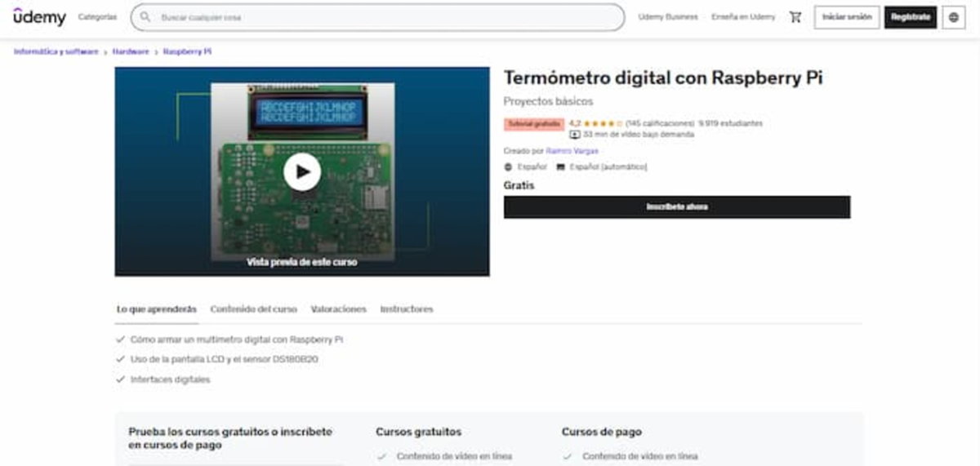Screen dimensions: 980x466
Task: Click the '(145 calificaciones)' ratings text
Action: click(660, 123)
